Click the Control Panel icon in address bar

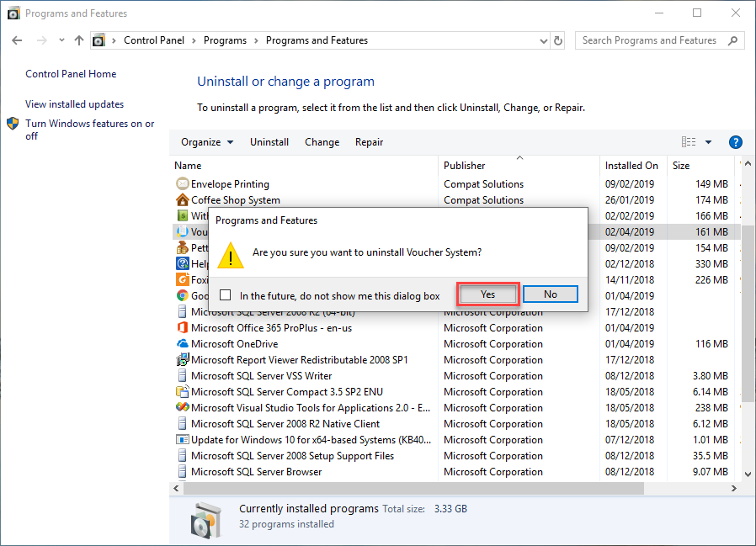(x=98, y=40)
